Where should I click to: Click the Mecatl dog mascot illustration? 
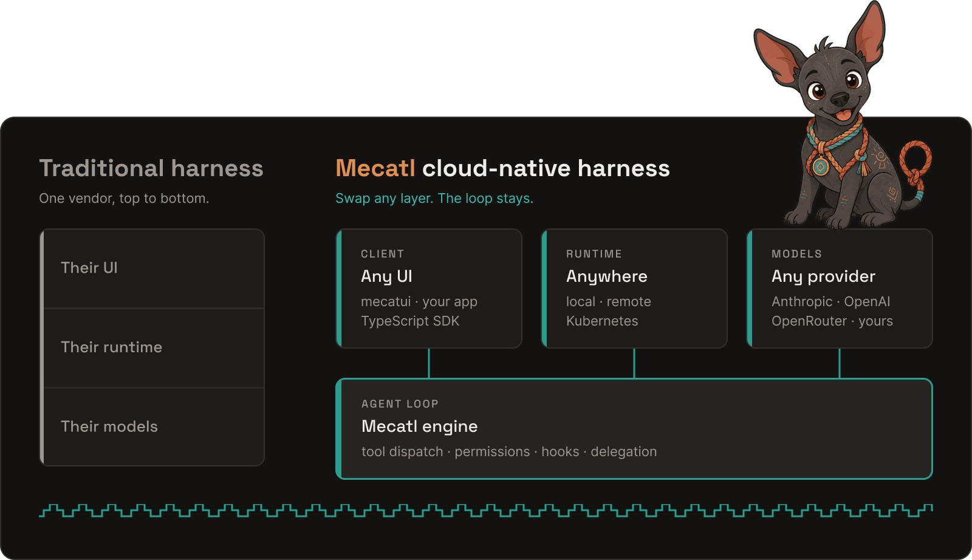point(843,115)
